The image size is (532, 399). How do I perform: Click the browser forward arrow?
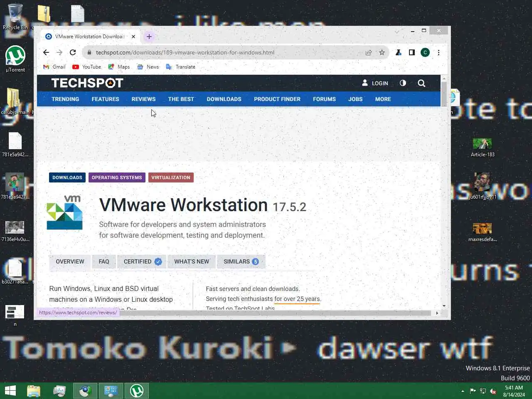click(59, 52)
